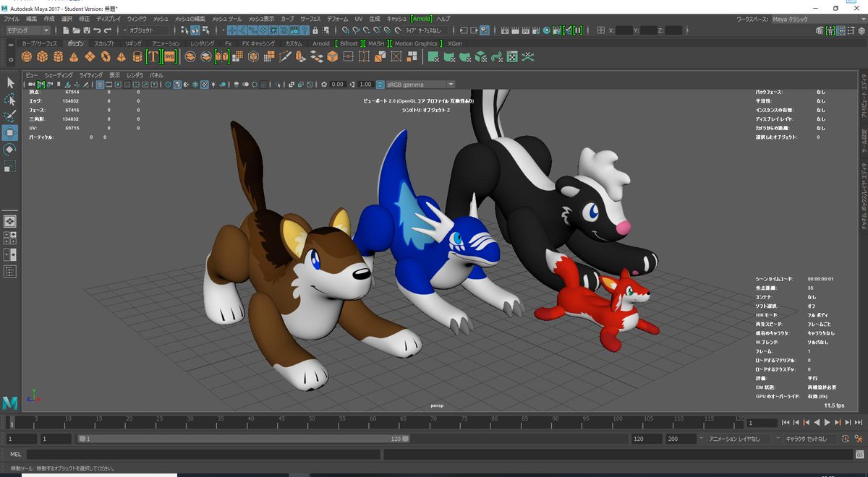
Task: Open the Arnold menu
Action: [x=421, y=18]
